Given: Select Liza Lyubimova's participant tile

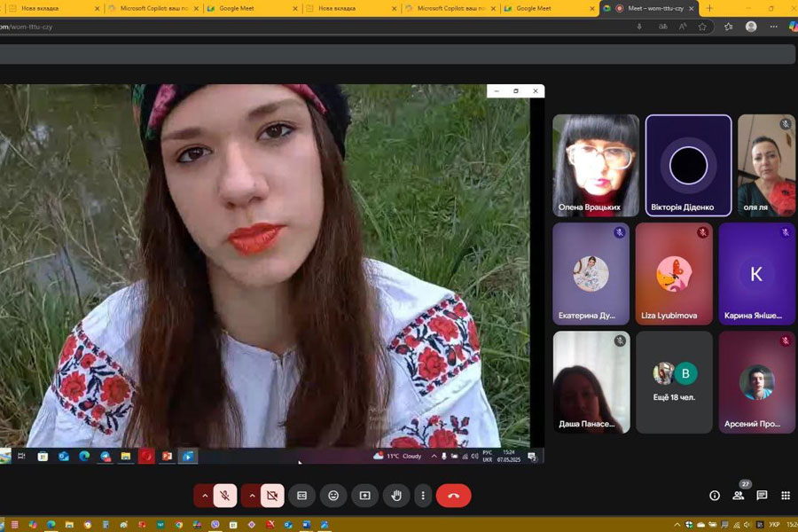Looking at the screenshot, I should [674, 274].
